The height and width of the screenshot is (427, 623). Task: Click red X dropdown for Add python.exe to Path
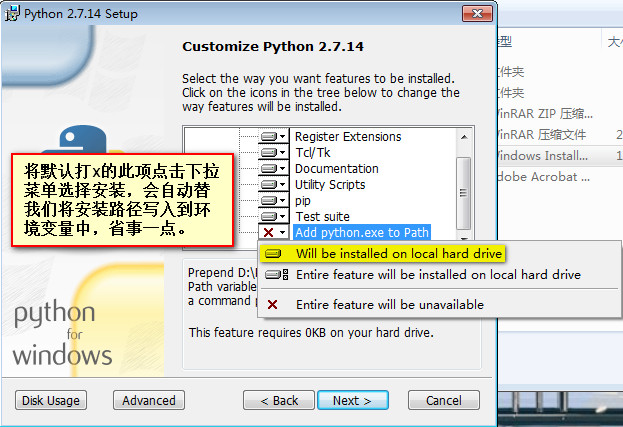[273, 232]
